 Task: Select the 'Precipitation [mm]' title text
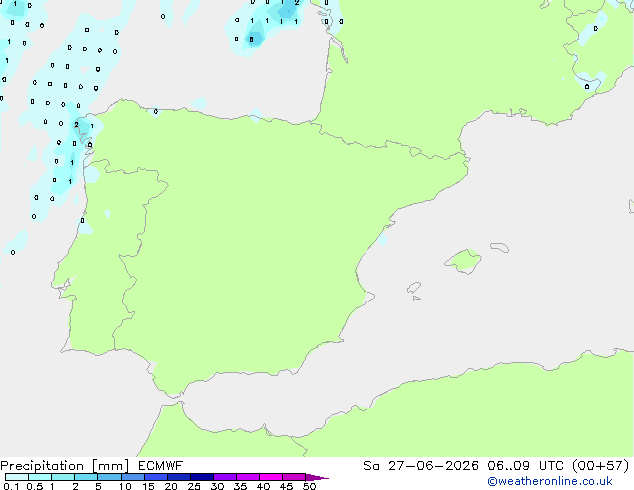(65, 466)
